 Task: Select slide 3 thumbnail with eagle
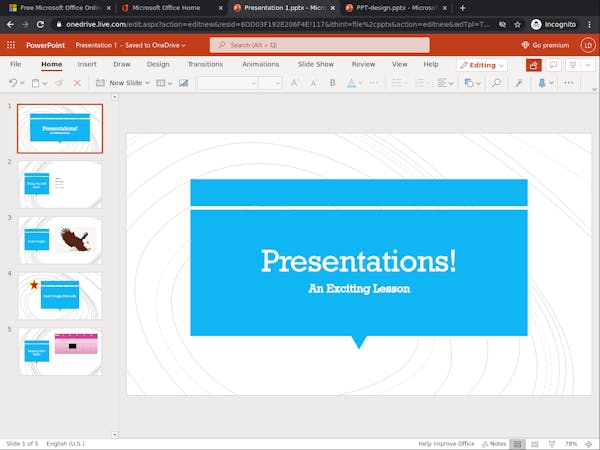(60, 240)
